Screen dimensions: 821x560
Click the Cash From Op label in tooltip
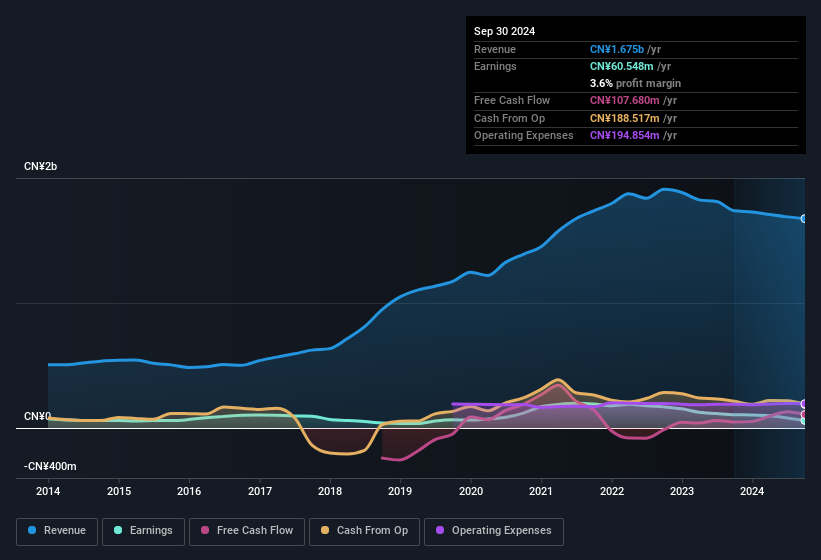tap(509, 118)
